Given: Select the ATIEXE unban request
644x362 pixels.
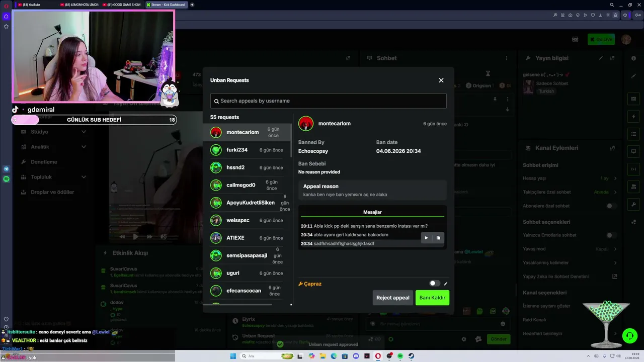Looking at the screenshot, I should 247,238.
